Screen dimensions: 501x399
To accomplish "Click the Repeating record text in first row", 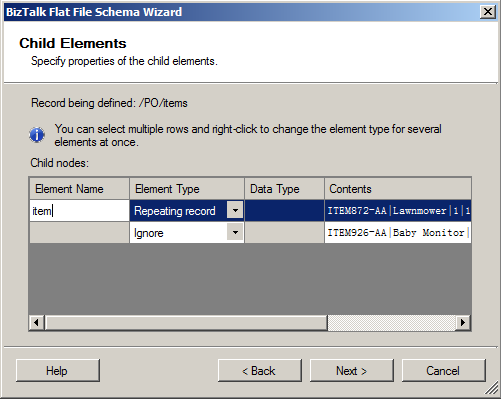I will pyautogui.click(x=175, y=211).
